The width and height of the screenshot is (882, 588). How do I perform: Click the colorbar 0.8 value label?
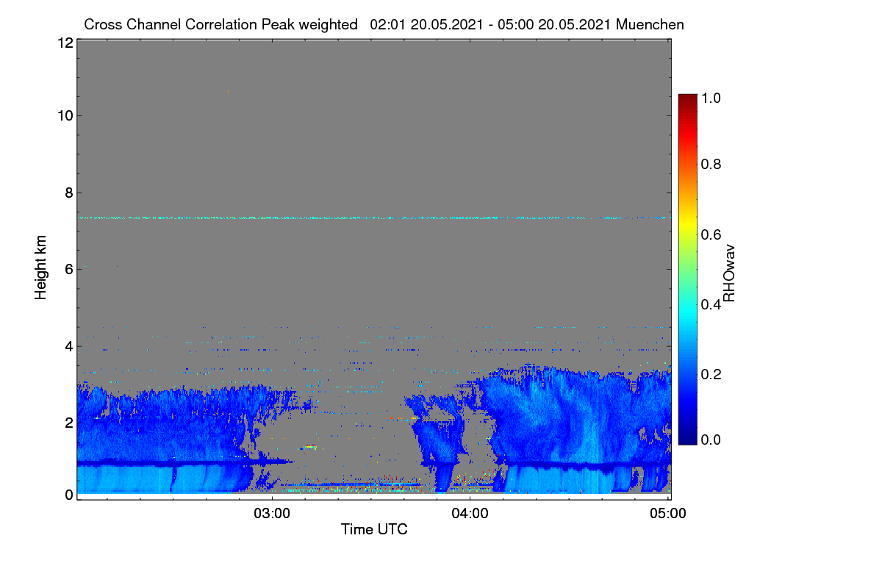pyautogui.click(x=711, y=164)
